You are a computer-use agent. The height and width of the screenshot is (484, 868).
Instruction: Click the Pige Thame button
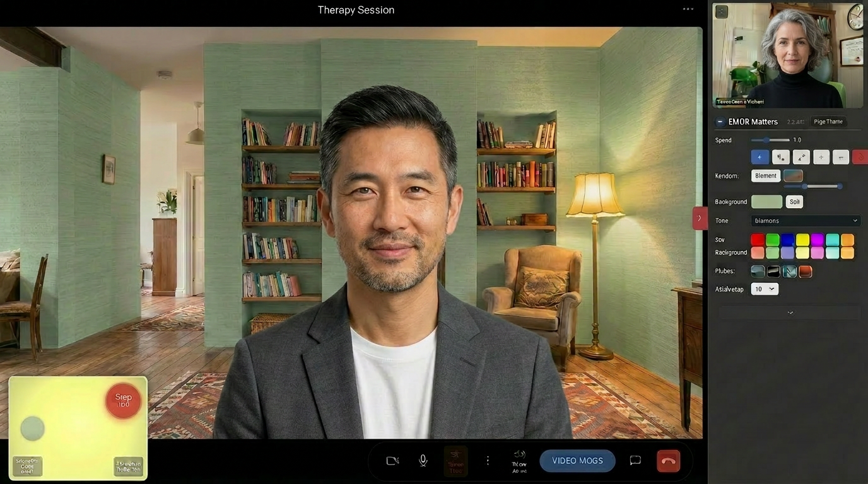click(828, 122)
